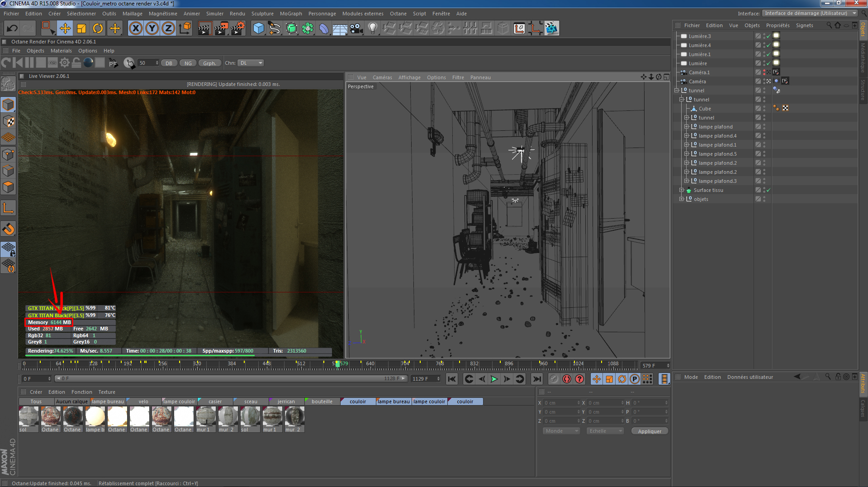Open Octane render settings gear icon

click(65, 63)
